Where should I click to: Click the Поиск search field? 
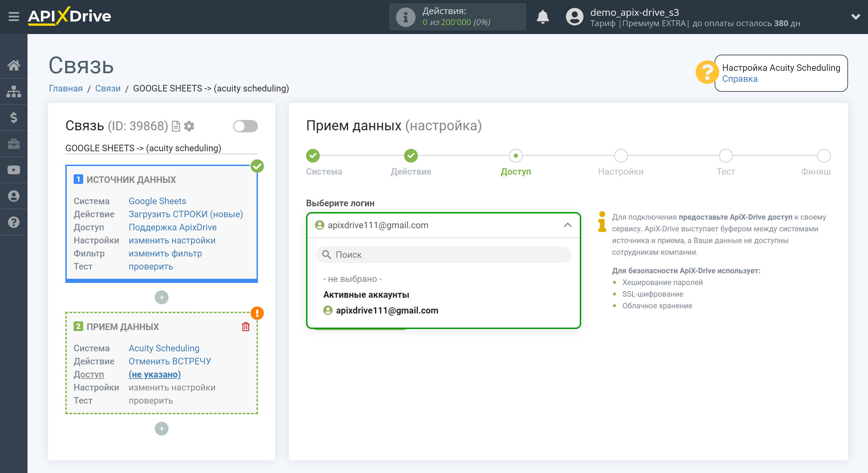pos(444,255)
